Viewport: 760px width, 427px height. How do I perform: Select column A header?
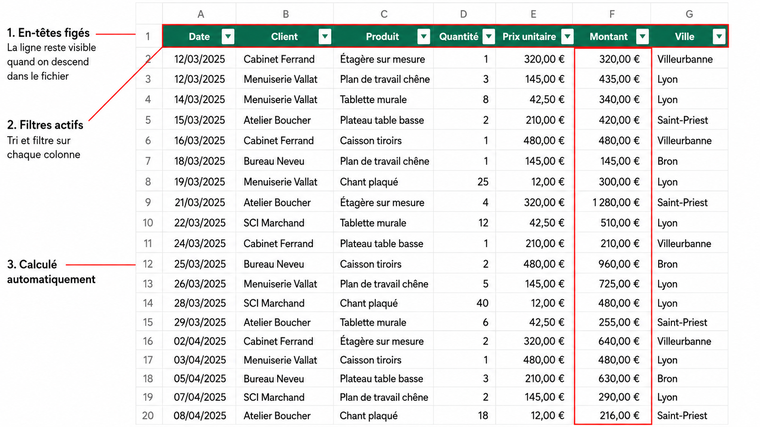click(x=200, y=14)
